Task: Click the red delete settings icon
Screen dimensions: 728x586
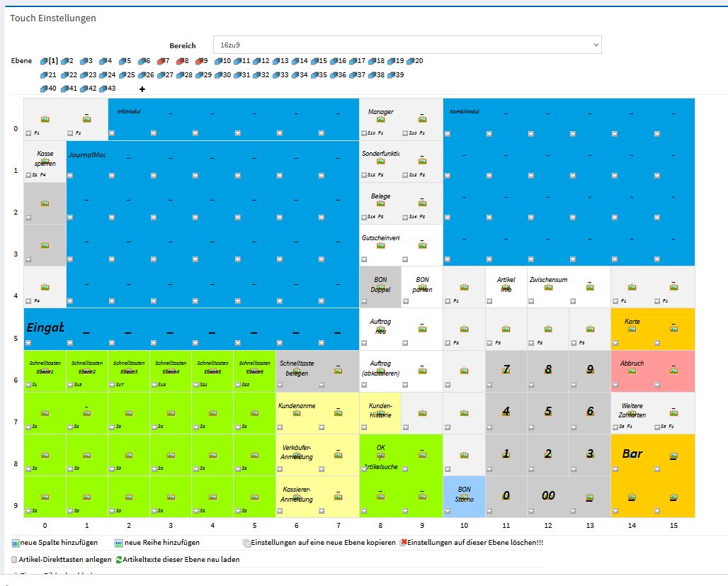Action: click(403, 543)
